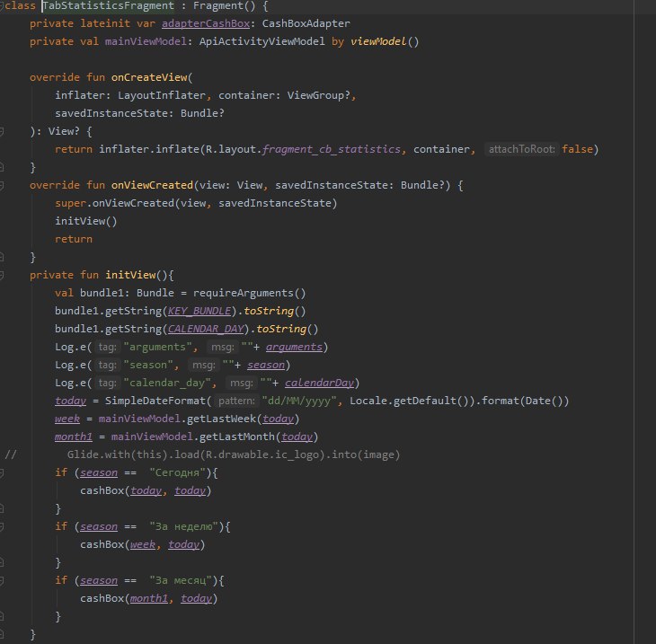Collapse the if "За неделю" block fold marker
This screenshot has width=656, height=644.
[x=2, y=526]
